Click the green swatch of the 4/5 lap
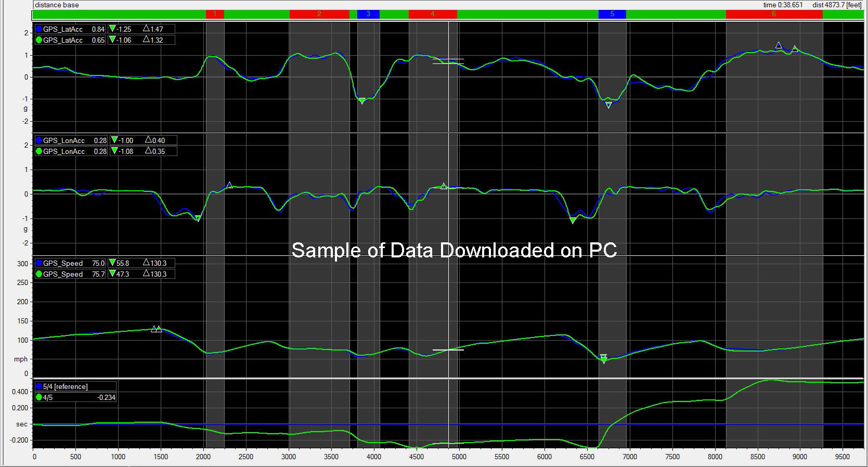The image size is (868, 467). (x=39, y=397)
